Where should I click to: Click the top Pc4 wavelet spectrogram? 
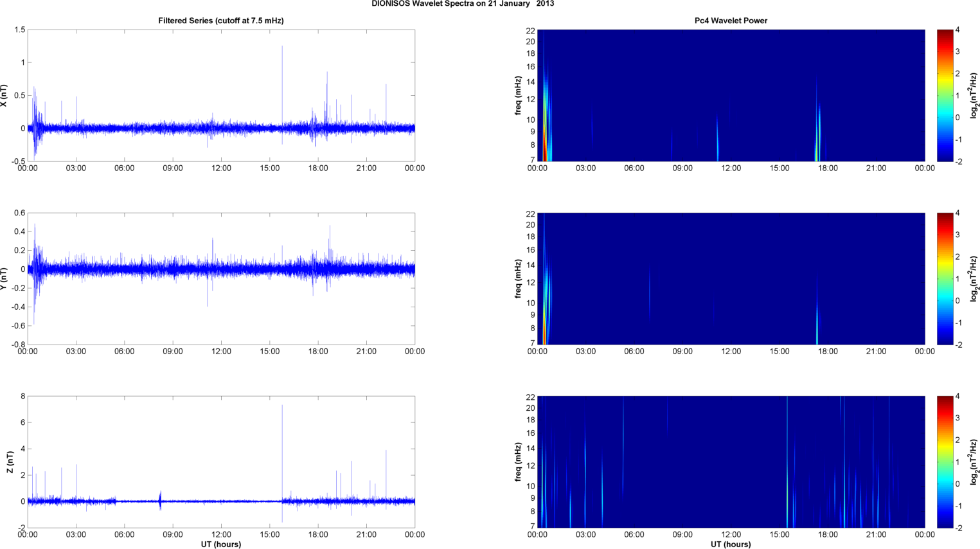(x=731, y=95)
